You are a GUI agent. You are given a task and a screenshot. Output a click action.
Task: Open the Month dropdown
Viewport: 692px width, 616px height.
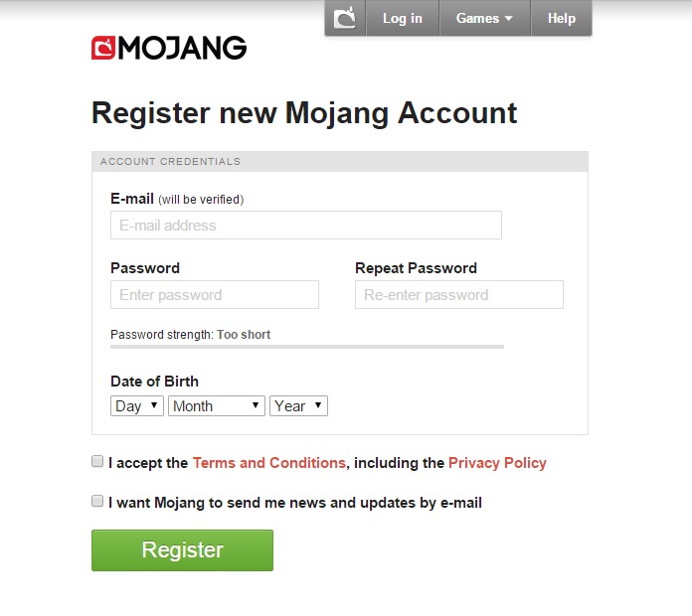click(x=216, y=405)
